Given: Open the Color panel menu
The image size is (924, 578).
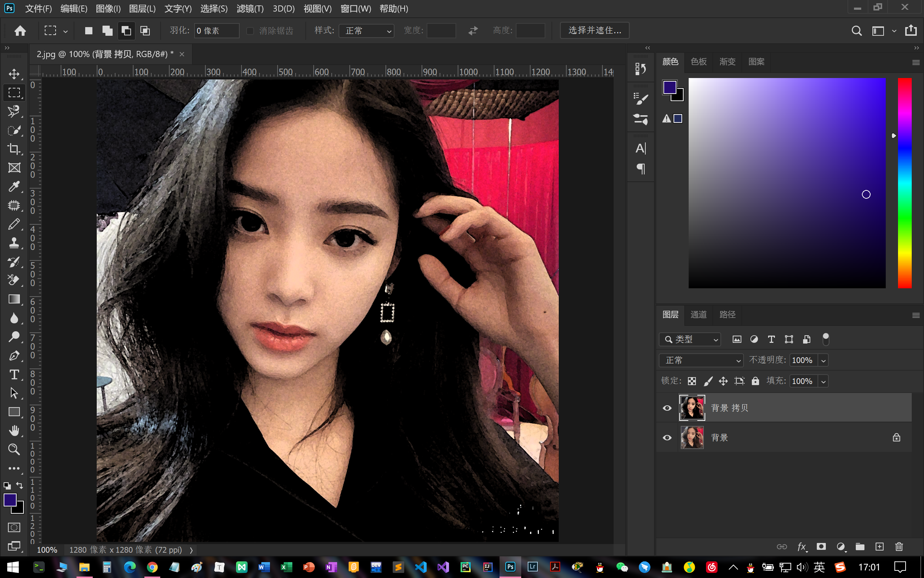Looking at the screenshot, I should 916,62.
